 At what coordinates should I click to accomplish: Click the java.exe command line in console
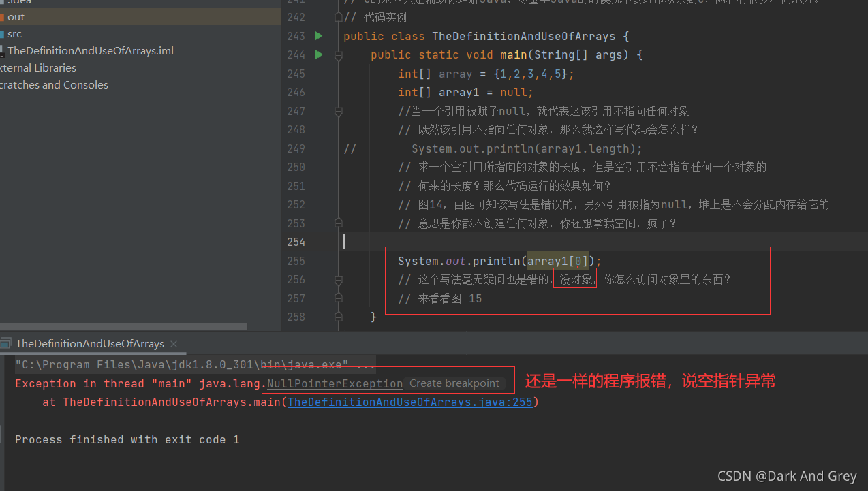[x=195, y=364]
